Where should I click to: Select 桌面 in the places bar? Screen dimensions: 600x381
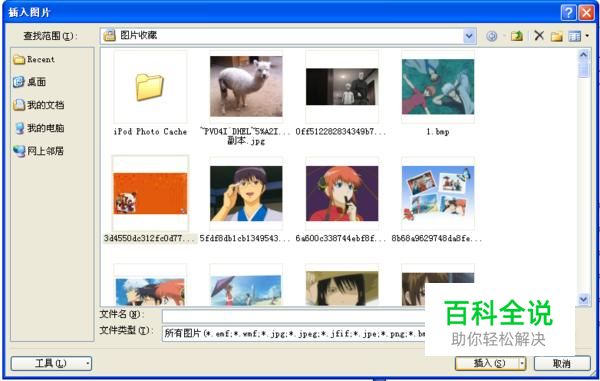[x=29, y=82]
